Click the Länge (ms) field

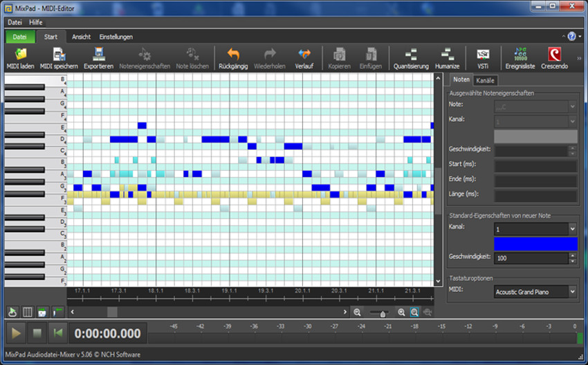[535, 196]
